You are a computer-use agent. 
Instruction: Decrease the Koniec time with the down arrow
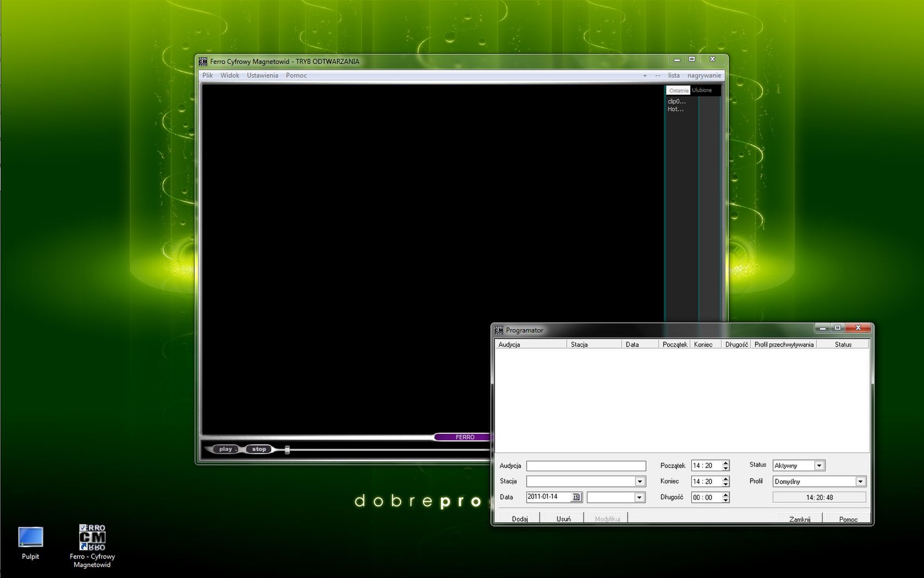tap(725, 484)
